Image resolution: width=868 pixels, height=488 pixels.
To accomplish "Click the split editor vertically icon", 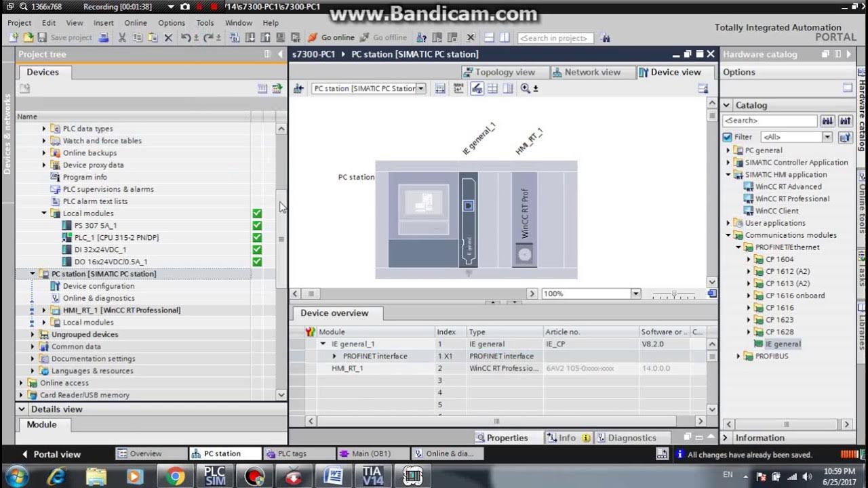I will tap(505, 37).
